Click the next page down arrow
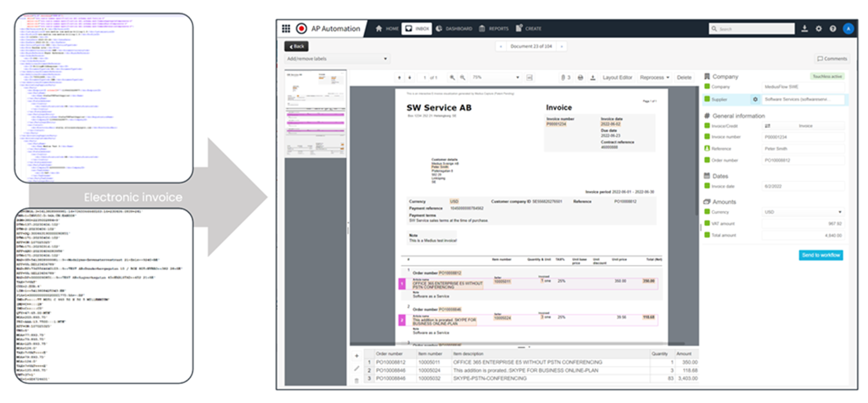The image size is (868, 403). [410, 77]
